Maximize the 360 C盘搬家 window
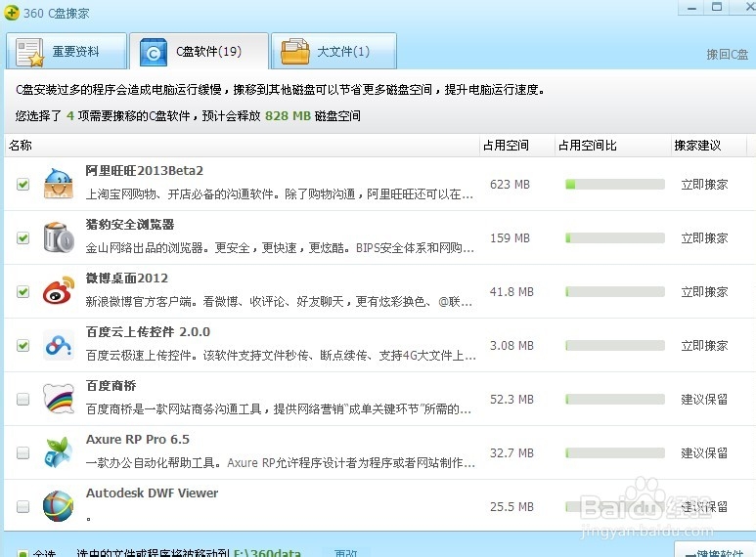756x557 pixels. (x=717, y=7)
